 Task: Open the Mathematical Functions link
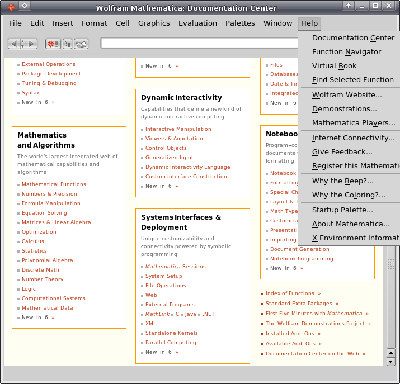click(54, 184)
